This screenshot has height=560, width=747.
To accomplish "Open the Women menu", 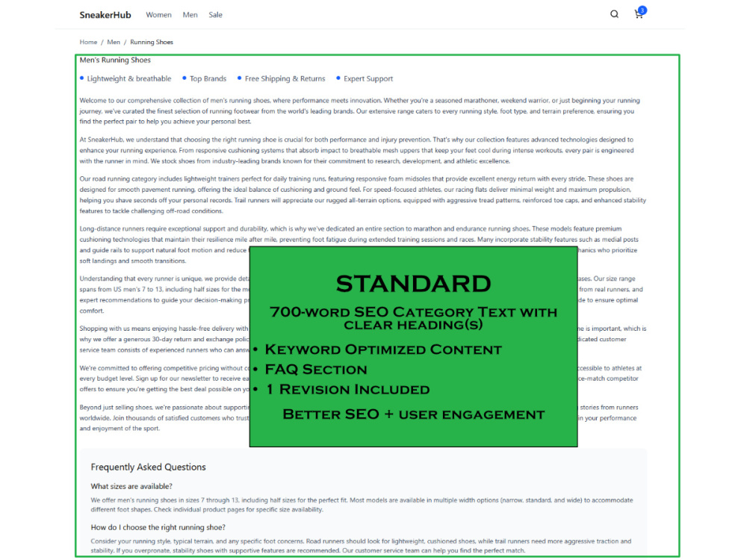I will pyautogui.click(x=158, y=15).
